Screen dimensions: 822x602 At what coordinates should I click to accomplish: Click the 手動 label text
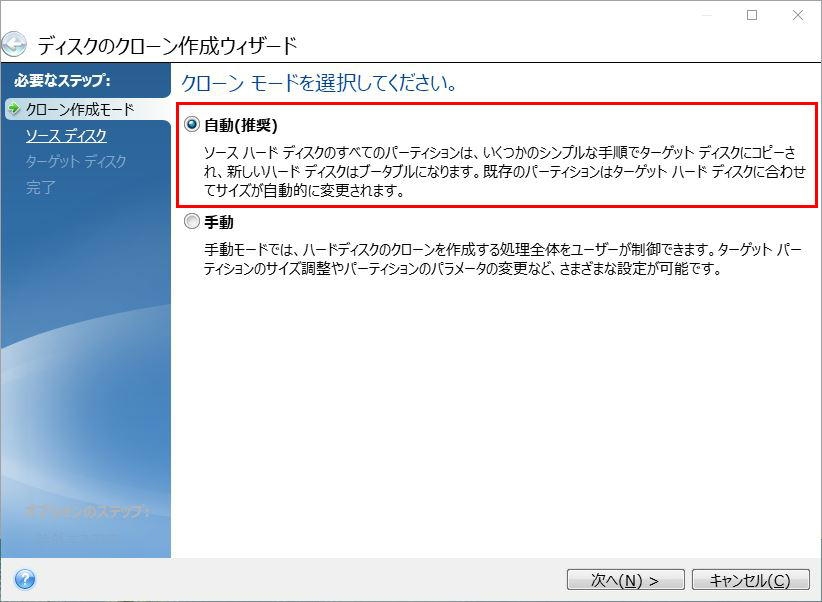219,222
